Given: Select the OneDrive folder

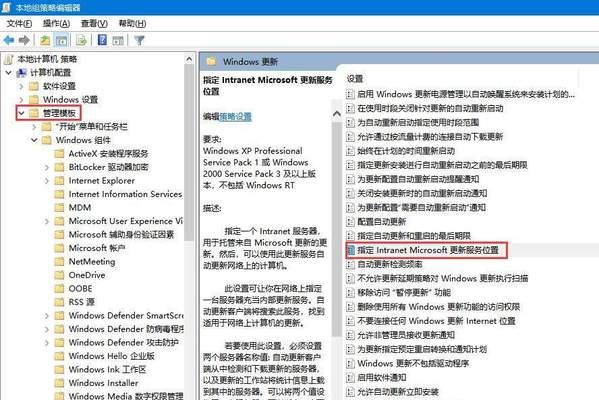Looking at the screenshot, I should (87, 275).
